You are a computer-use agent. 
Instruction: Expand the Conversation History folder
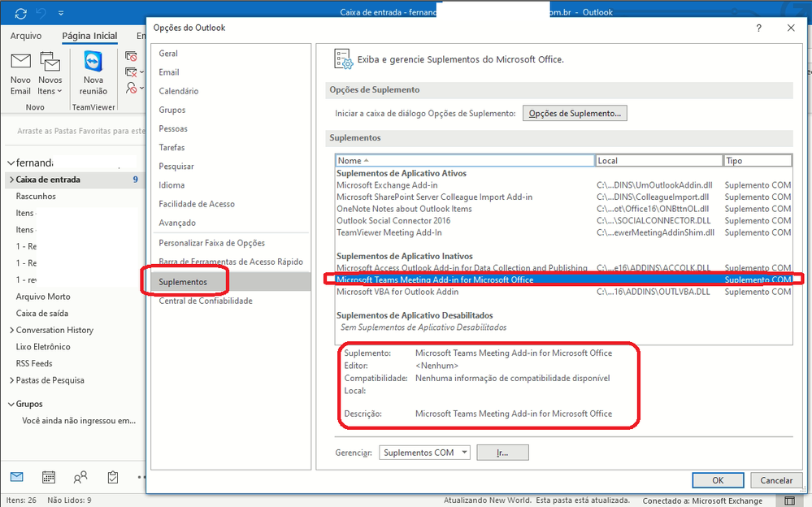11,330
